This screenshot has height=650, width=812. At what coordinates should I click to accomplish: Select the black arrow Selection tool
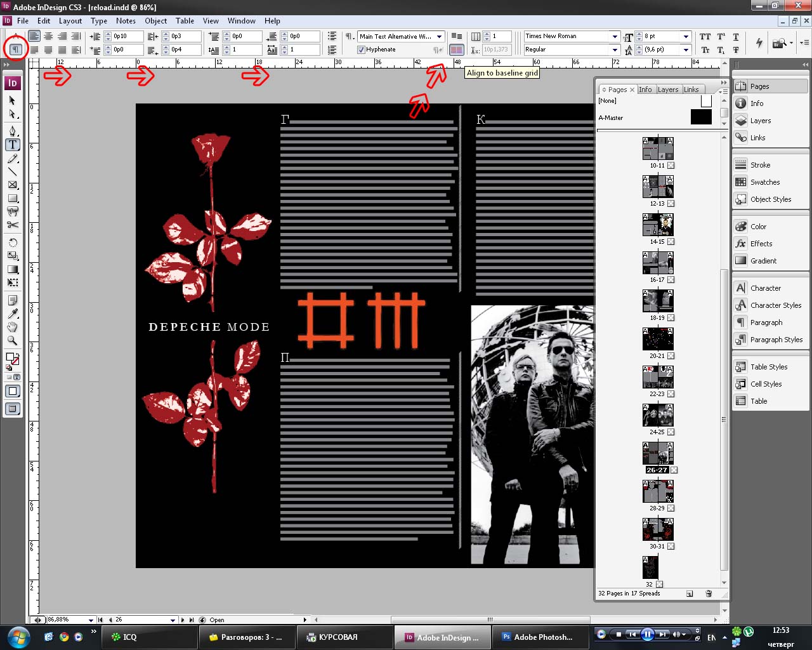pos(12,100)
